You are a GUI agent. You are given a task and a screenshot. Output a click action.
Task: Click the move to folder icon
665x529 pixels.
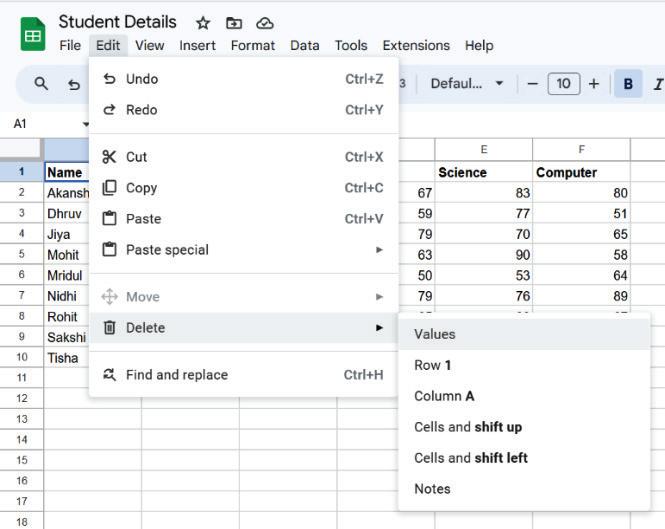click(234, 23)
